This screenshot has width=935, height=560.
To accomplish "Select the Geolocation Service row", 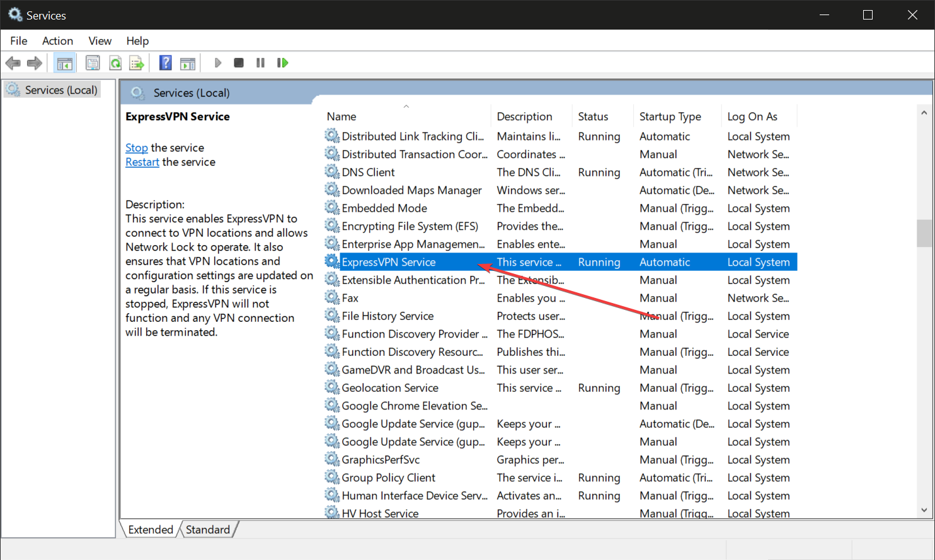I will 390,388.
